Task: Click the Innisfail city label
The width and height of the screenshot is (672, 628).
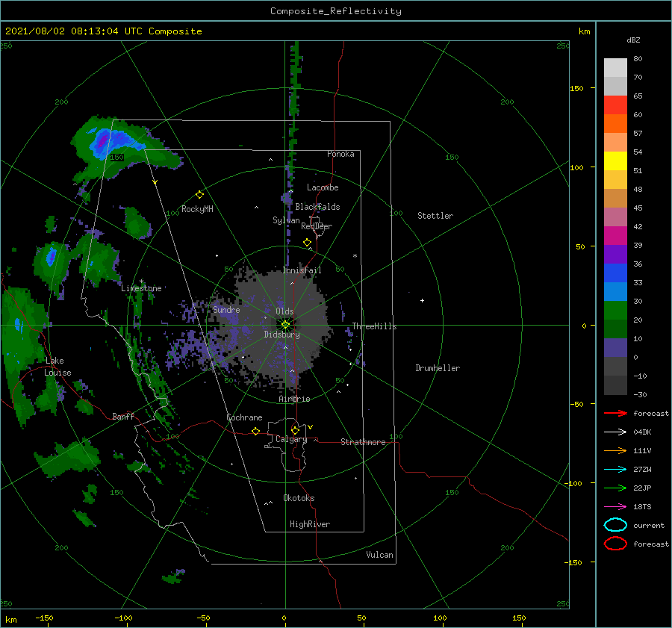Action: click(x=302, y=270)
